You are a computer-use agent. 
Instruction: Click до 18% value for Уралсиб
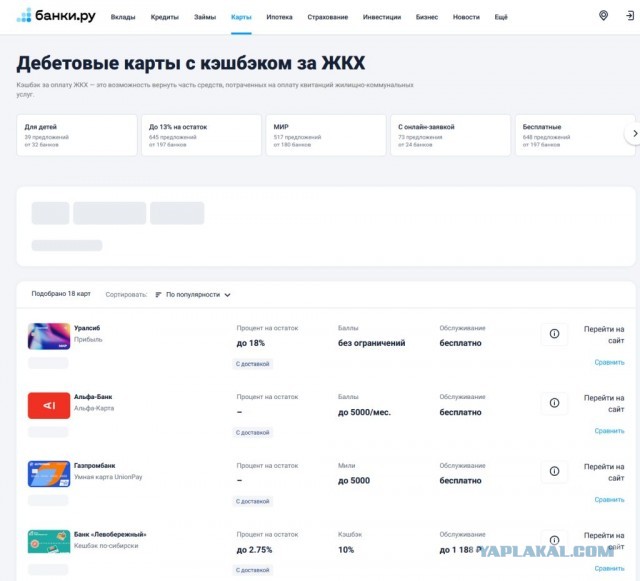[x=251, y=343]
